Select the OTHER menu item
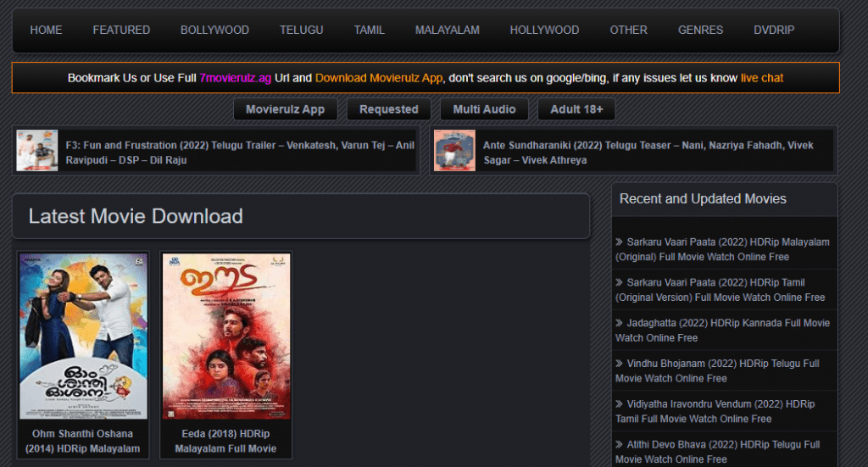The image size is (868, 467). 628,30
